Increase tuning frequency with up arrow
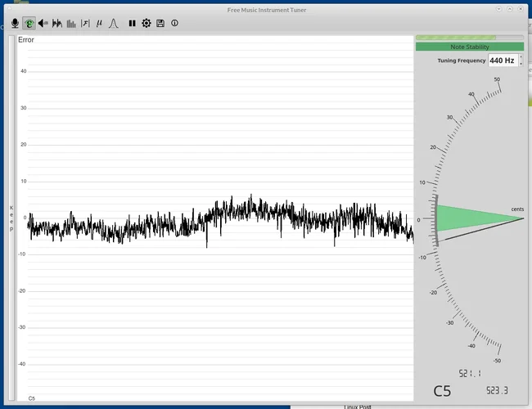Image resolution: width=532 pixels, height=409 pixels. tap(521, 57)
